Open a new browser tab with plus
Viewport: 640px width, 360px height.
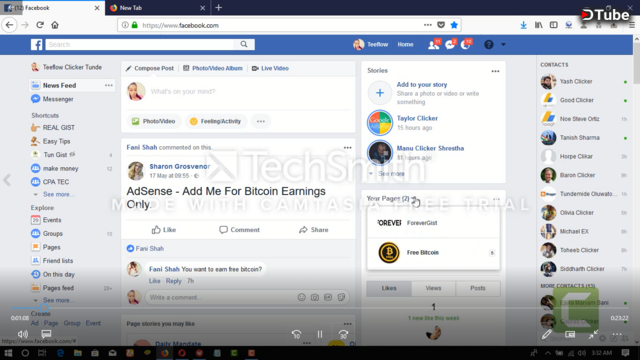point(218,8)
